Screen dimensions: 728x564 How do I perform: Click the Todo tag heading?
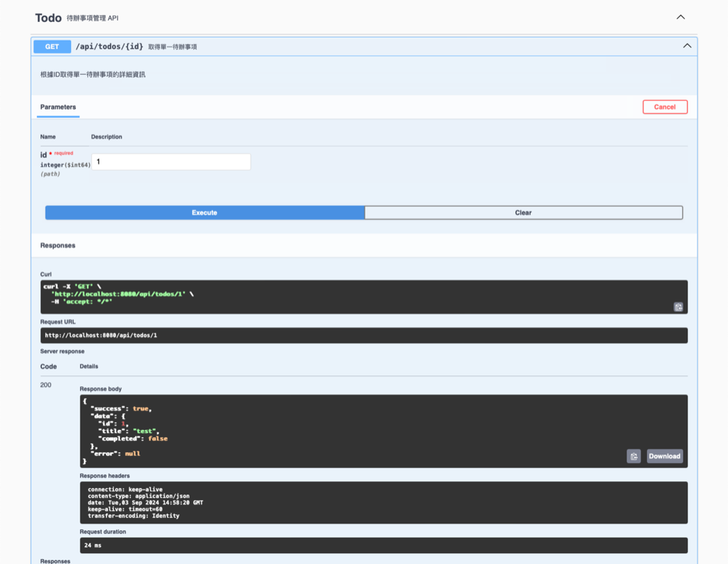click(48, 18)
